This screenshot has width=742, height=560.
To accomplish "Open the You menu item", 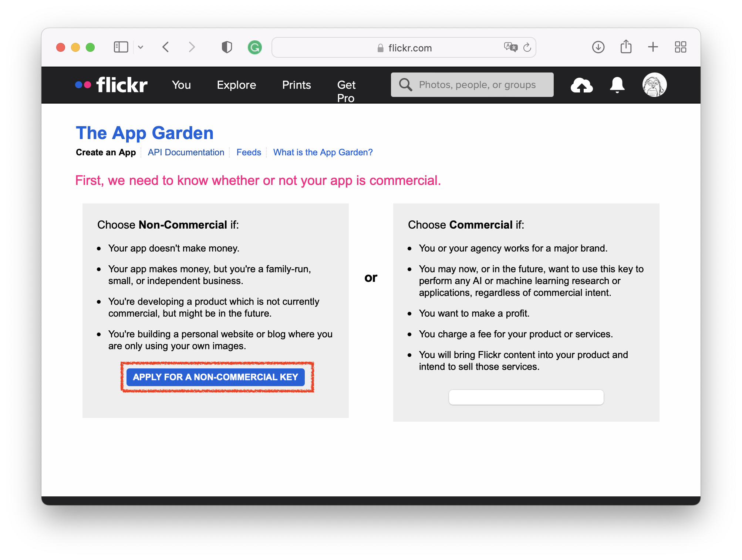I will coord(181,85).
